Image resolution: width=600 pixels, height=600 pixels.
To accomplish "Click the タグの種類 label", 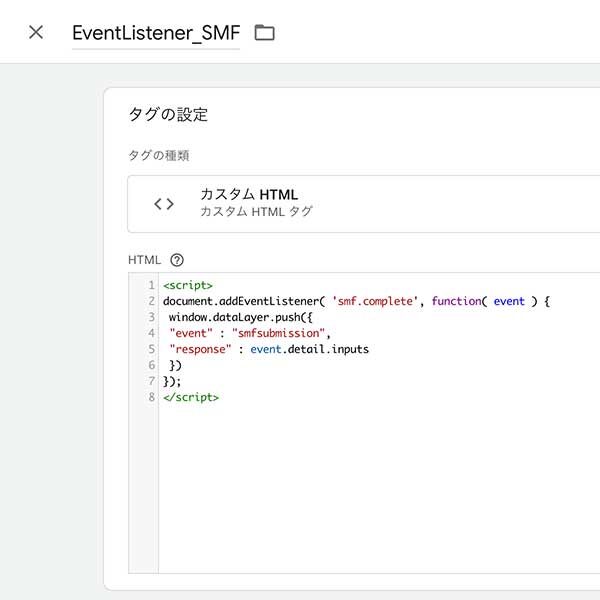I will pyautogui.click(x=159, y=155).
